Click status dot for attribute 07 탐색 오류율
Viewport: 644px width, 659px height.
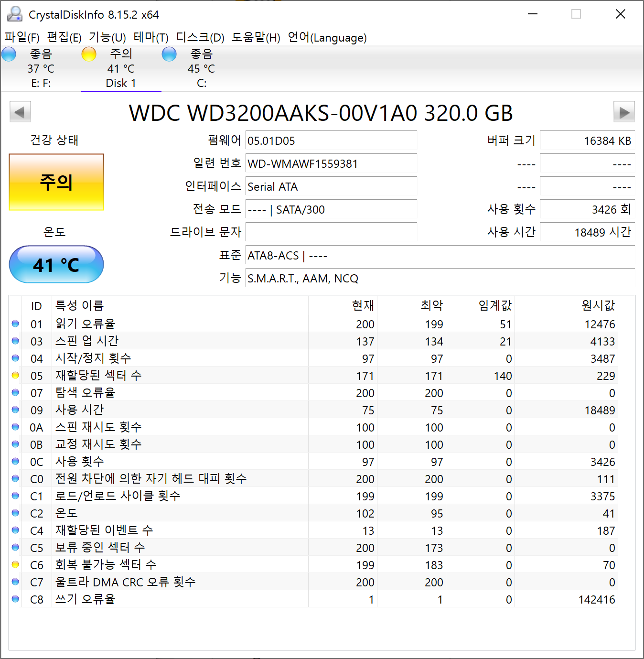[15, 392]
